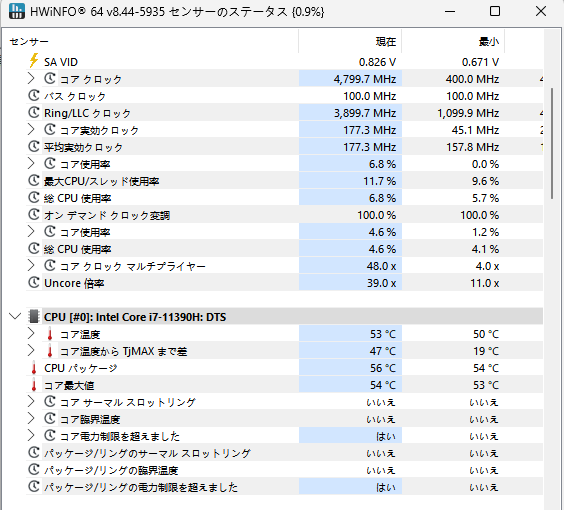Click the clock icon beside Uncore 倍率
This screenshot has width=564, height=510.
tap(34, 282)
